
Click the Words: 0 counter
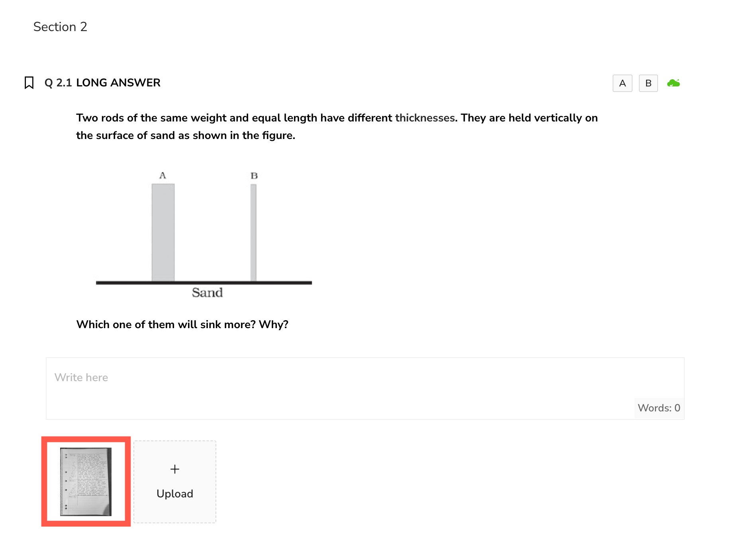[x=659, y=408]
